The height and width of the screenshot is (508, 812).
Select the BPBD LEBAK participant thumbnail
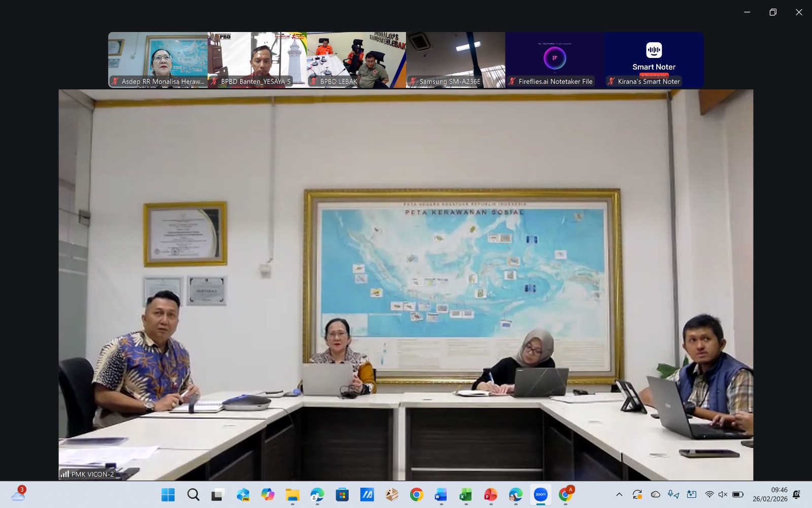pos(356,60)
